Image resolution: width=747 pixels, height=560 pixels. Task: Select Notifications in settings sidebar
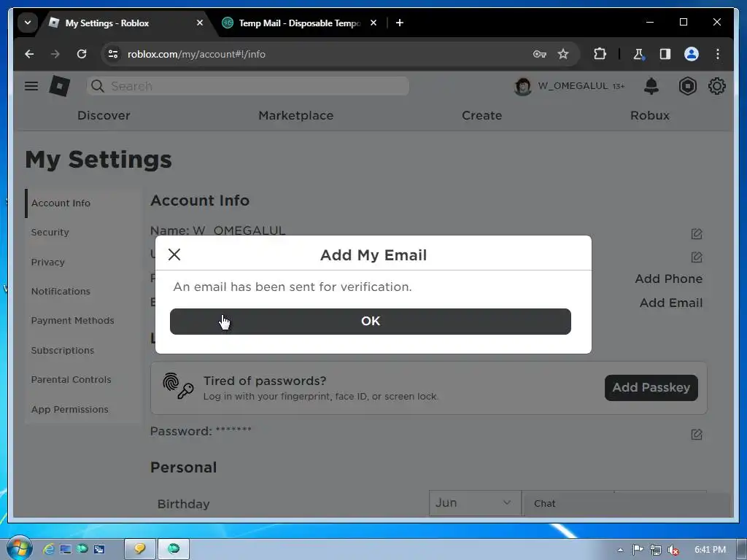click(x=61, y=292)
